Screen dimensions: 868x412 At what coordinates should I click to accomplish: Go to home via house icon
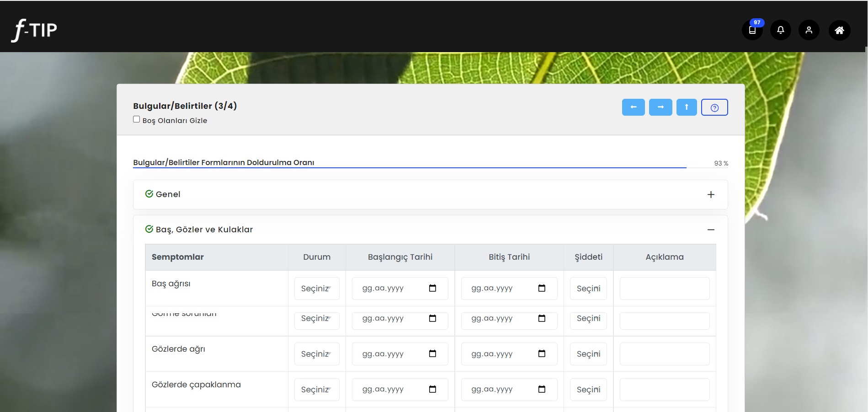click(840, 30)
